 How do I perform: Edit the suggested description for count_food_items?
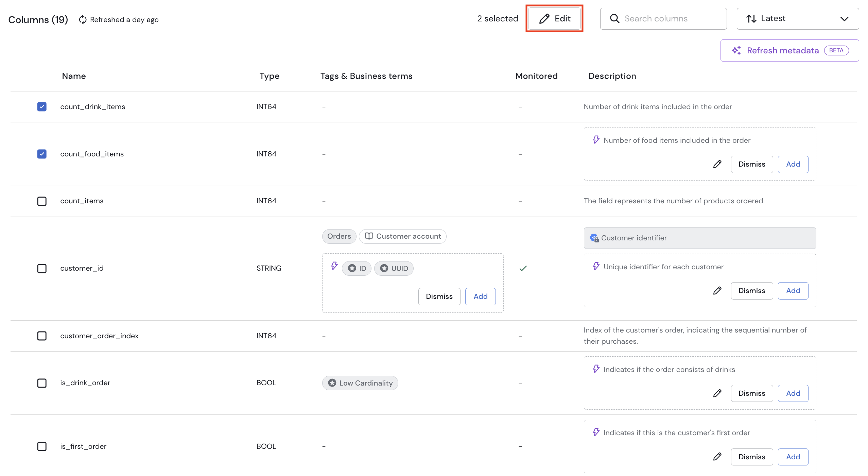(717, 164)
